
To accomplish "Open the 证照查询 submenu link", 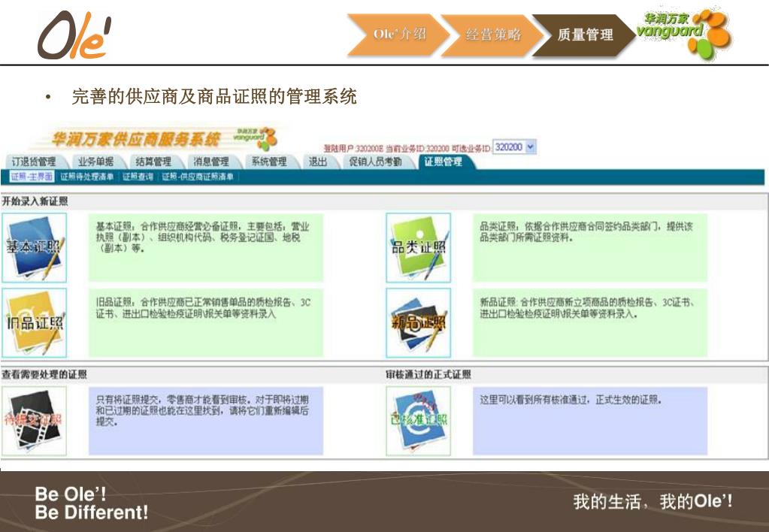I will pos(138,177).
